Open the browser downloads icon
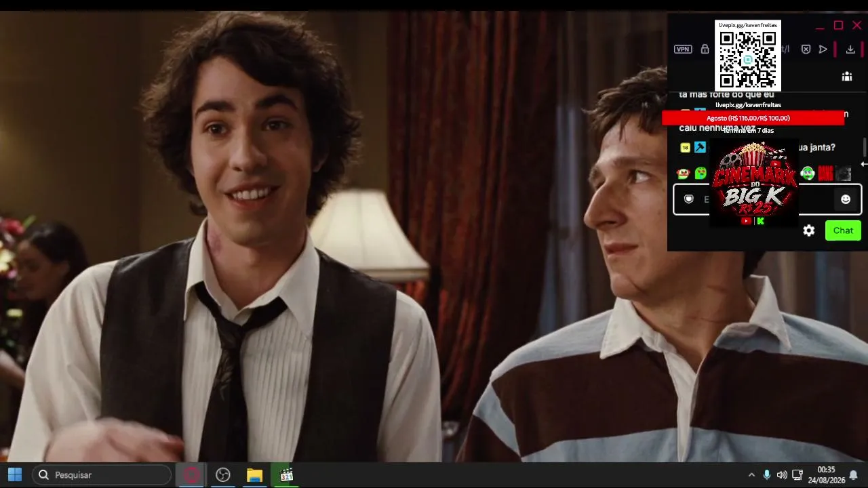 [x=850, y=49]
